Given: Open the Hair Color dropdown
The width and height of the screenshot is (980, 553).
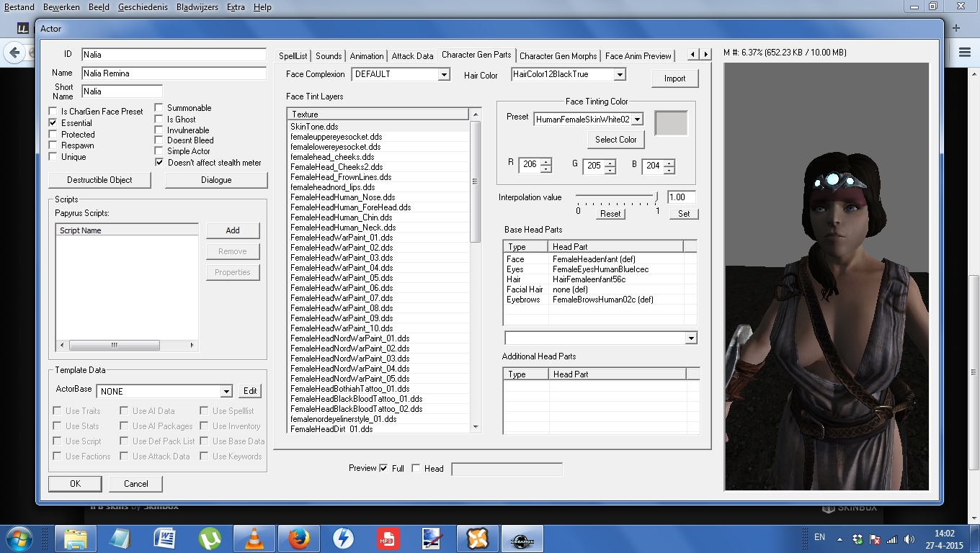Looking at the screenshot, I should 620,74.
